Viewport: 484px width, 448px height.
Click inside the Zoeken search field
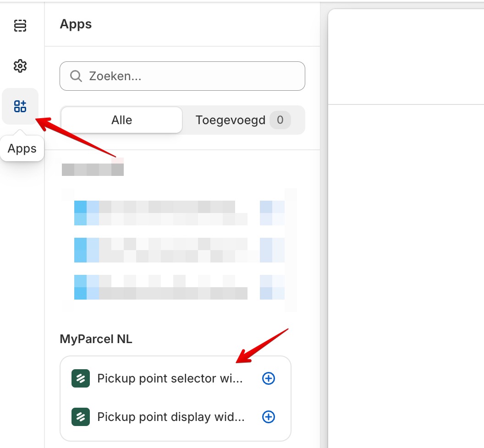(182, 76)
